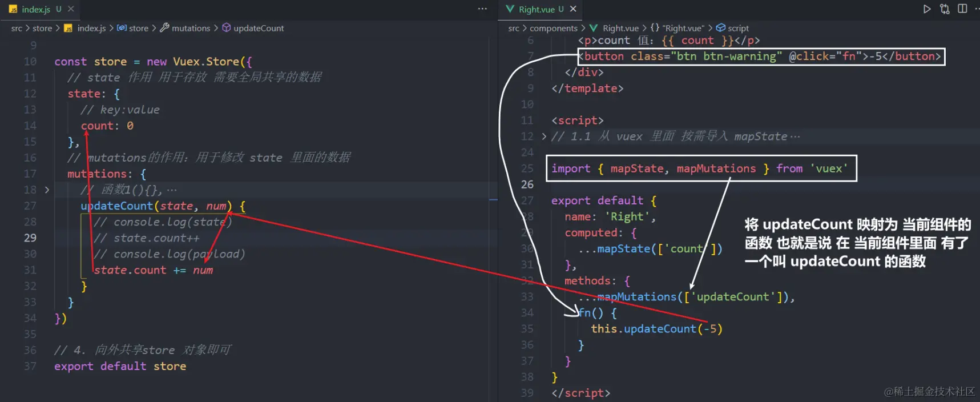Click 'vuex' string in import line
980x402 pixels.
pos(829,168)
